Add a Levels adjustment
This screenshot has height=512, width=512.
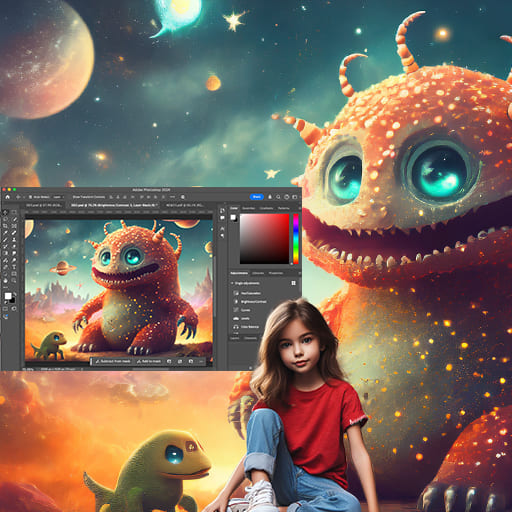pos(241,318)
